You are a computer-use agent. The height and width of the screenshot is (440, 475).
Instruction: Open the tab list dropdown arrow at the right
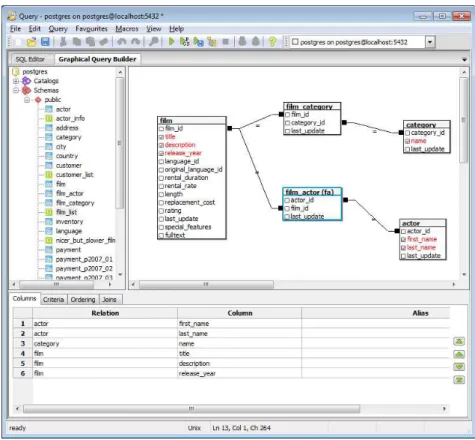click(464, 60)
